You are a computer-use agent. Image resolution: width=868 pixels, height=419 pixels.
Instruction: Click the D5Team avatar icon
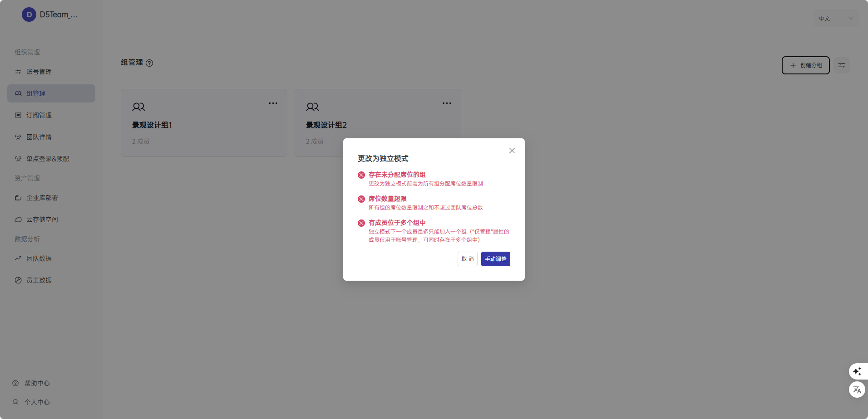point(29,15)
